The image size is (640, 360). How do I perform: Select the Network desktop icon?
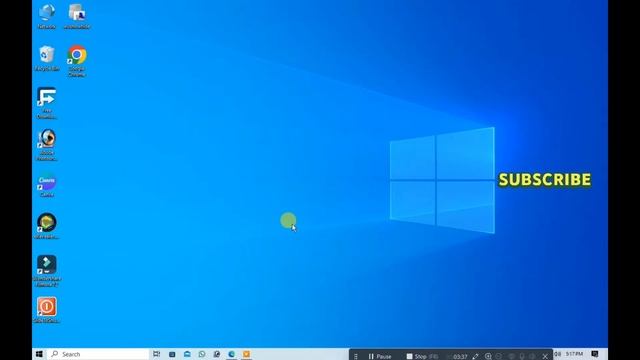(47, 16)
